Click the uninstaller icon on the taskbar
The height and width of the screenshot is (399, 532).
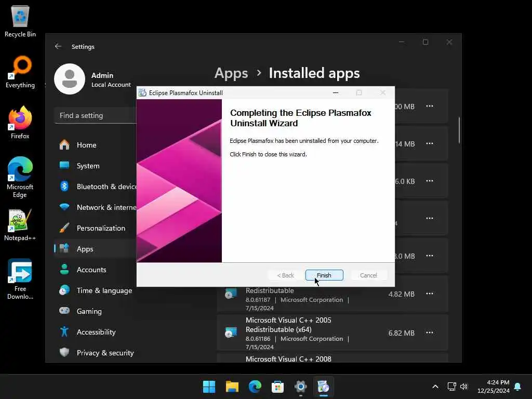pyautogui.click(x=323, y=387)
